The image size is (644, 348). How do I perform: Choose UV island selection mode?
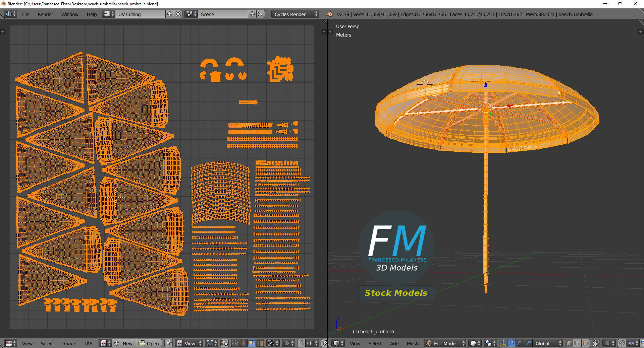(x=260, y=343)
